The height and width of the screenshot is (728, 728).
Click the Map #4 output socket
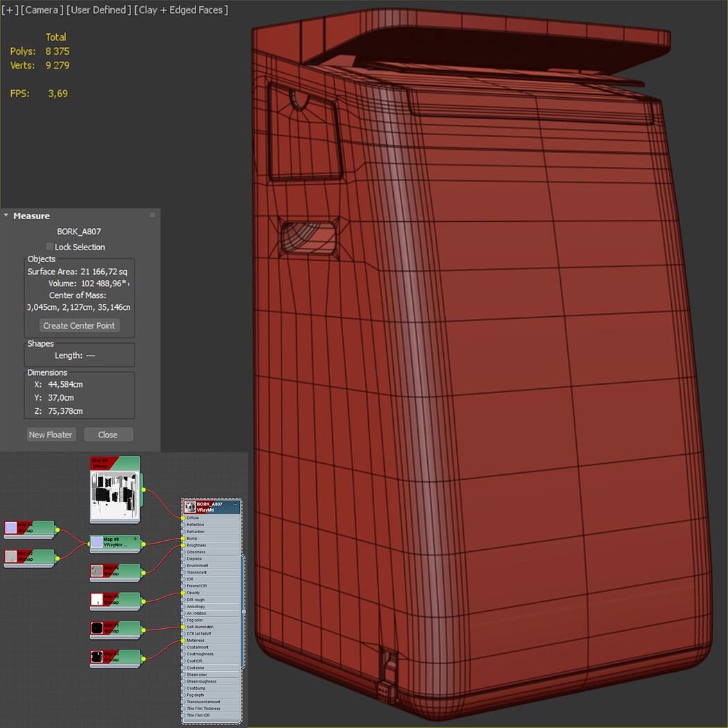coord(58,530)
